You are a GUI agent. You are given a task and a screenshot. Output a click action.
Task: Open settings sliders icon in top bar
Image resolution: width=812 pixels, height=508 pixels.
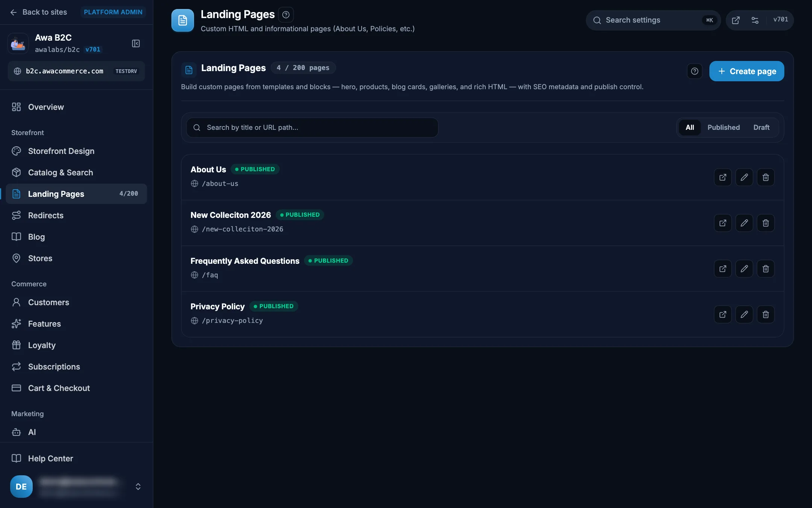click(x=755, y=20)
